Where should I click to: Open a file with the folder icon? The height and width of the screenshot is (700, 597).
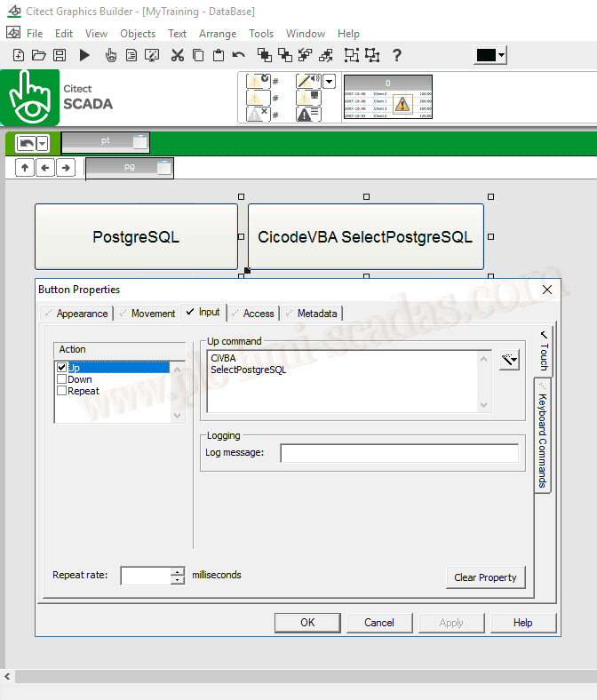[x=39, y=55]
